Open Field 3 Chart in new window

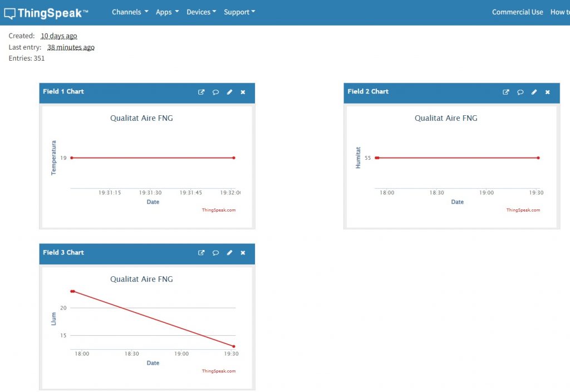coord(202,253)
